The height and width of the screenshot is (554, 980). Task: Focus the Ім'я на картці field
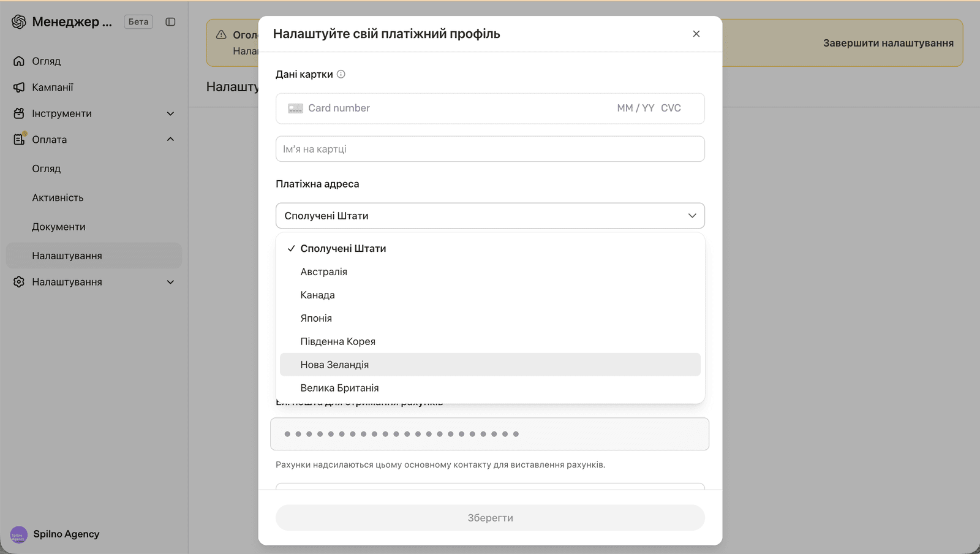coord(490,149)
